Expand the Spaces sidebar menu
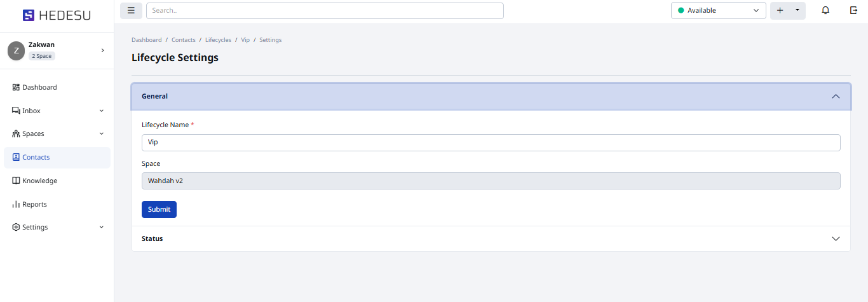 pos(57,134)
